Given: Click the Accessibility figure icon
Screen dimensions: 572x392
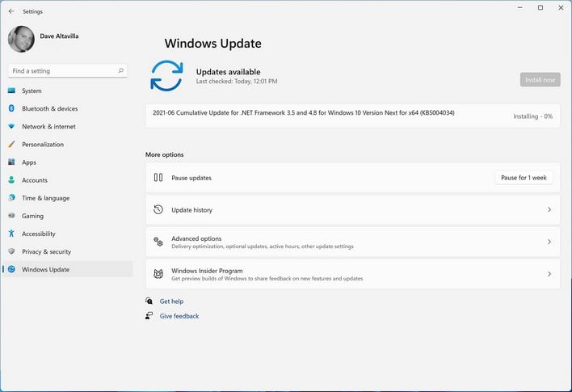Looking at the screenshot, I should coord(11,234).
